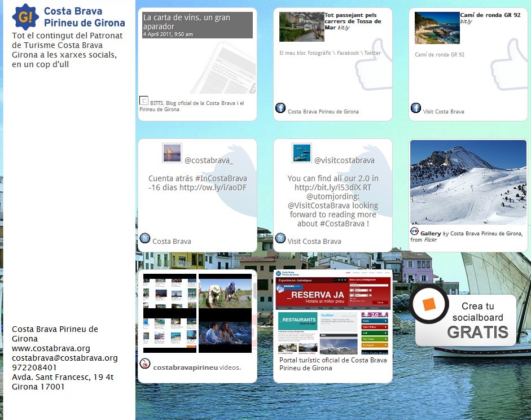Viewport: 531px width, 420px height.
Task: Click the phone number 972208401
Action: coord(34,368)
